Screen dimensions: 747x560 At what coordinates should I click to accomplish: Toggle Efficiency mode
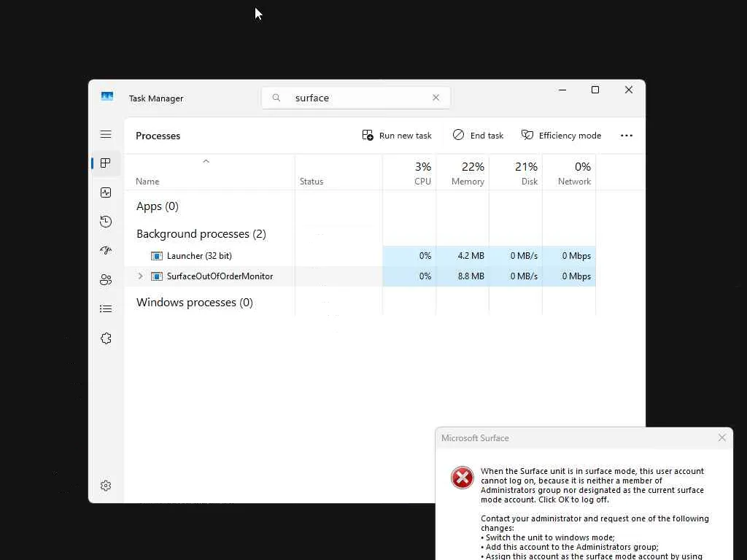pyautogui.click(x=561, y=136)
